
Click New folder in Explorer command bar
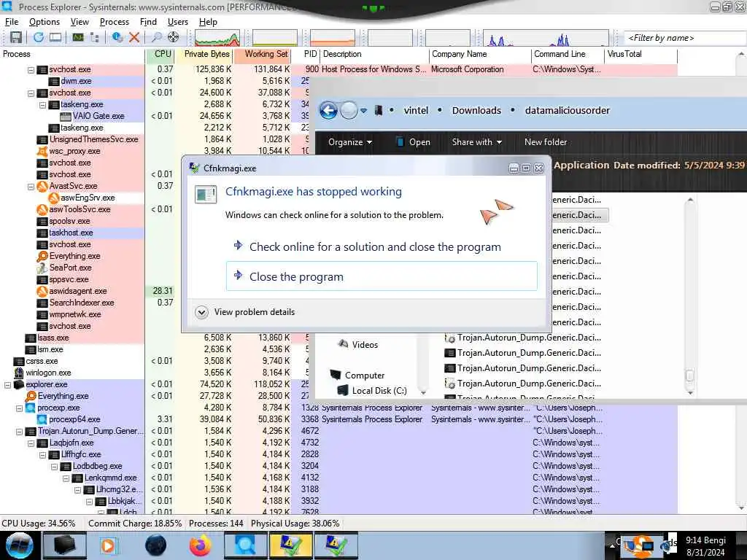coord(546,142)
